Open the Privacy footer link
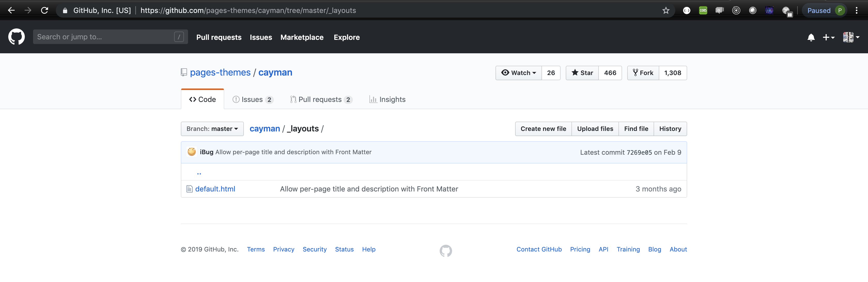This screenshot has width=868, height=282. coord(284,249)
